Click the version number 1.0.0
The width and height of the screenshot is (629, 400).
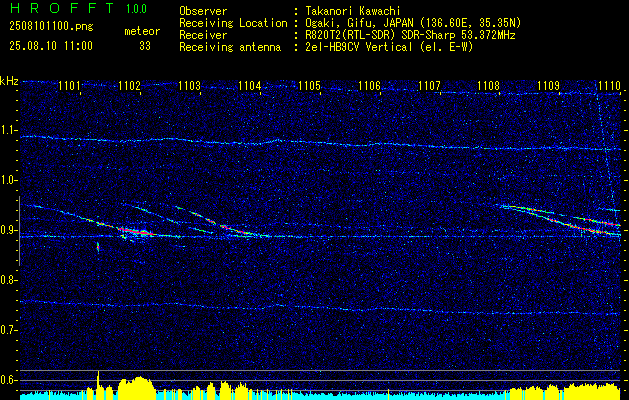pos(136,8)
